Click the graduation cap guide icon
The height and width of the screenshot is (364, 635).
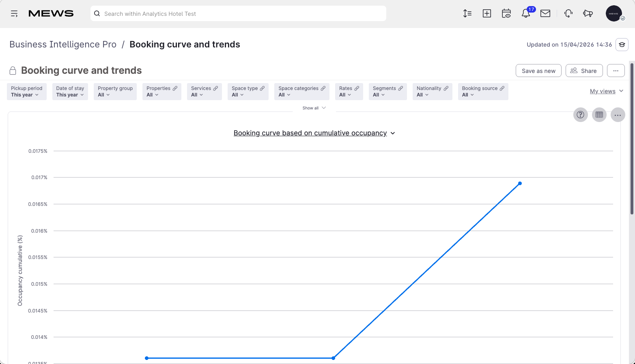tap(622, 45)
